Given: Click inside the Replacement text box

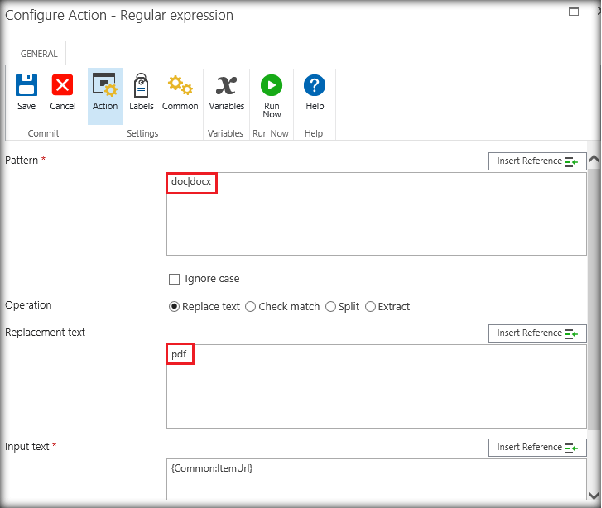Looking at the screenshot, I should pos(376,386).
